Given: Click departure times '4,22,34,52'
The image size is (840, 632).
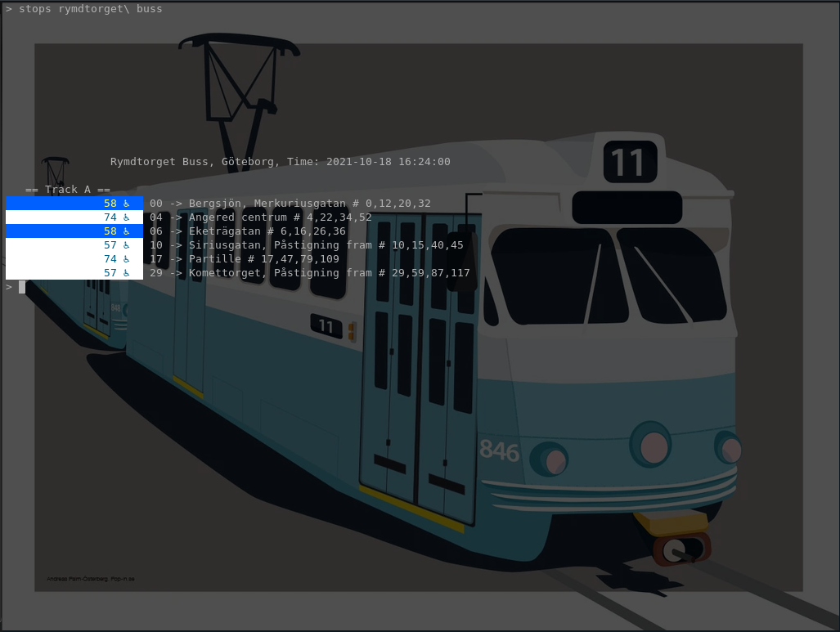Looking at the screenshot, I should (x=339, y=217).
